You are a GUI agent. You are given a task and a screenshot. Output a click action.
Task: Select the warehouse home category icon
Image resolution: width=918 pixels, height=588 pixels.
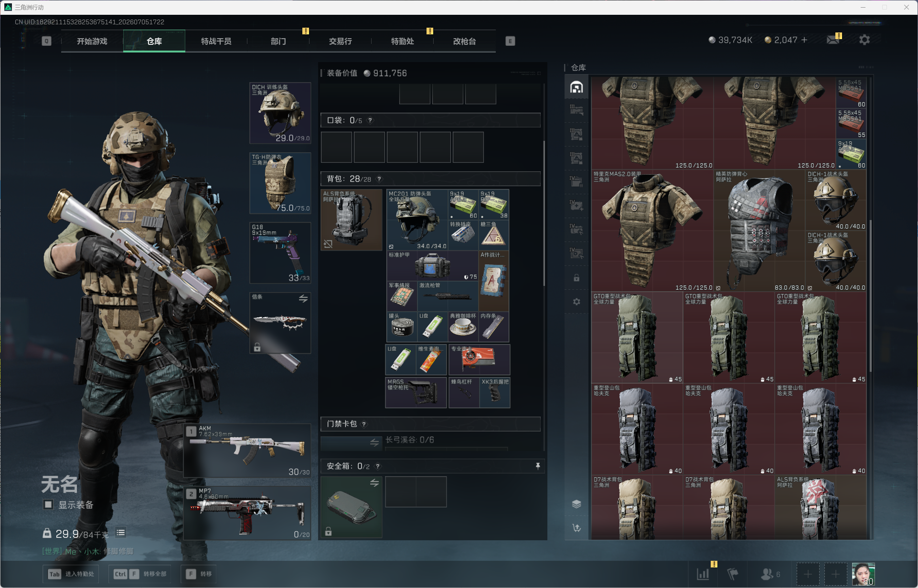[576, 87]
